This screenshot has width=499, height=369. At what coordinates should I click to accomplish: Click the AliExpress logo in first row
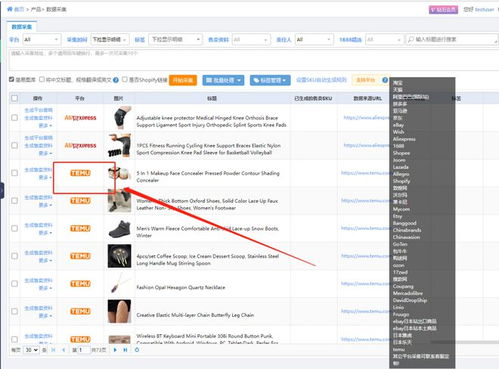[x=80, y=118]
